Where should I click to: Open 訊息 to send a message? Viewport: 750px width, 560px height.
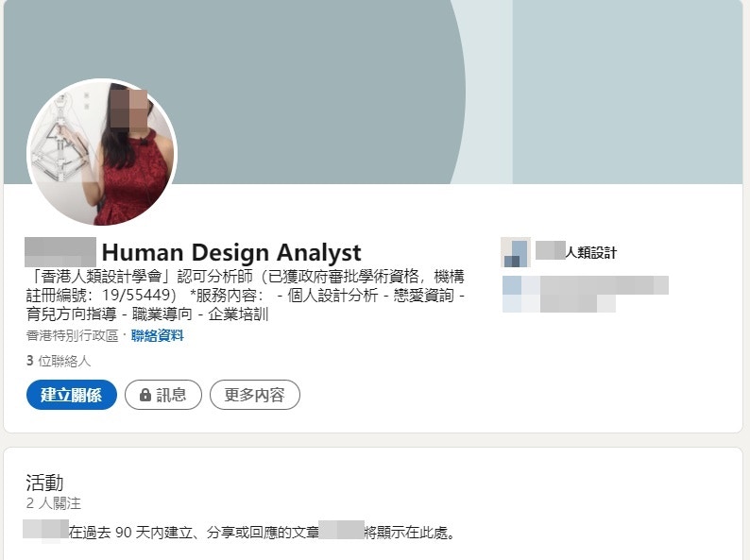tap(163, 395)
